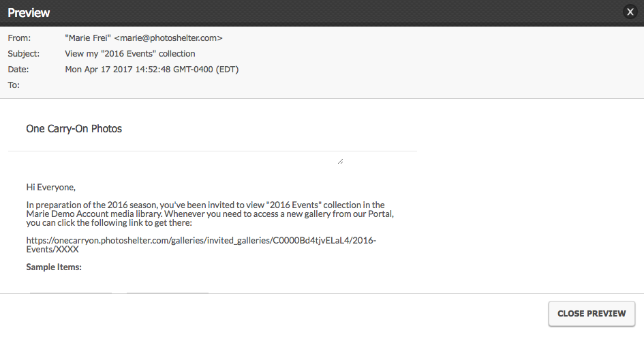Click the "To:" field label
644x337 pixels.
pos(14,85)
